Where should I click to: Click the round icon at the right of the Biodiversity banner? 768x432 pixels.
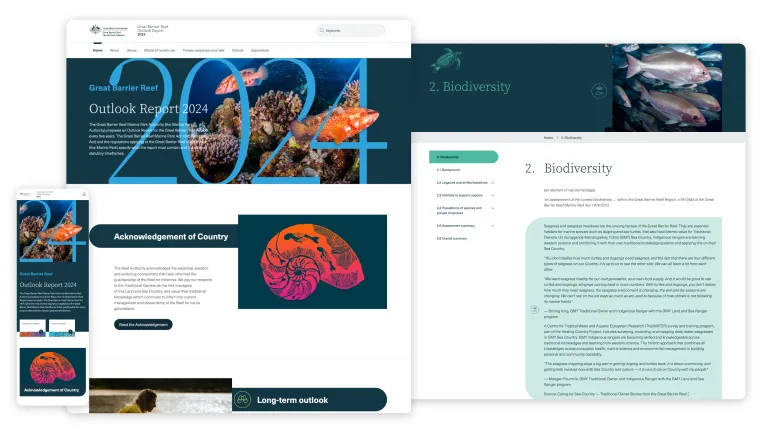coord(599,91)
